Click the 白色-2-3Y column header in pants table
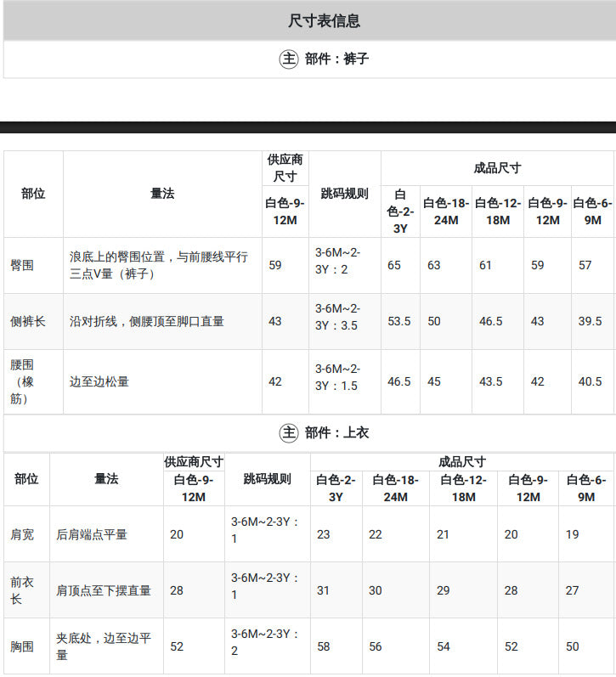Image resolution: width=616 pixels, height=677 pixels. tap(400, 212)
